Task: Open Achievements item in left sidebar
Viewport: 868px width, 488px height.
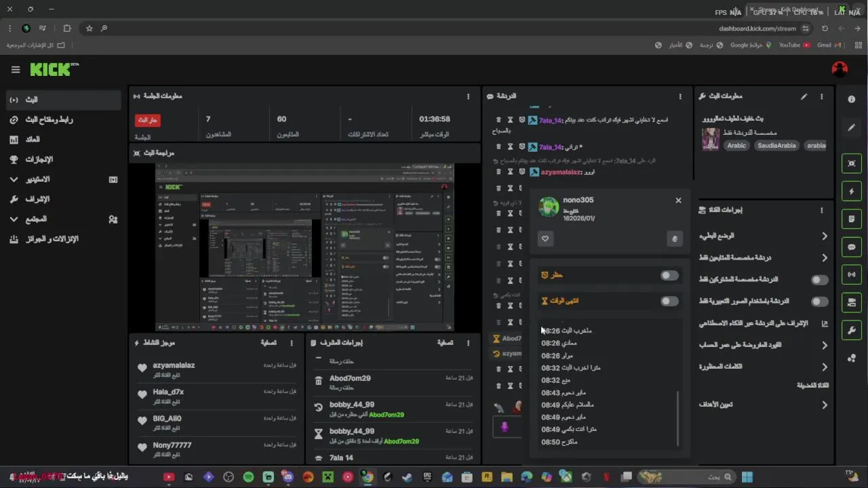Action: coord(64,159)
